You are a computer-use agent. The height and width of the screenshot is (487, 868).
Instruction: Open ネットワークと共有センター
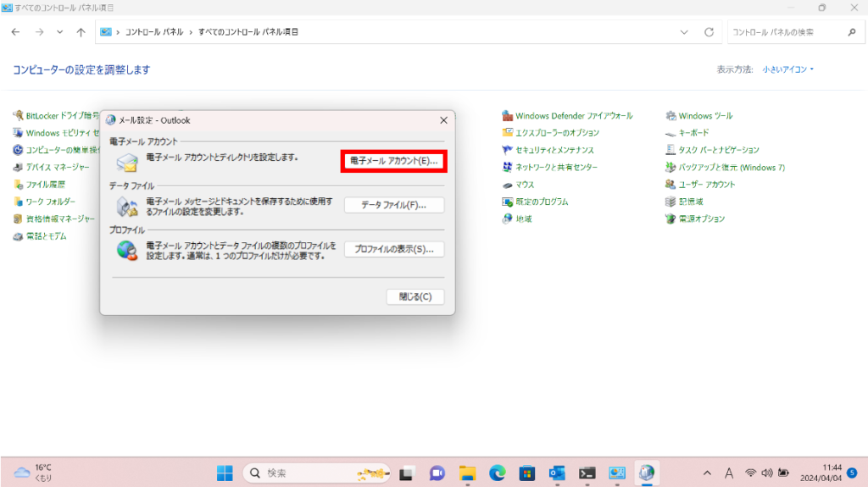tap(555, 168)
